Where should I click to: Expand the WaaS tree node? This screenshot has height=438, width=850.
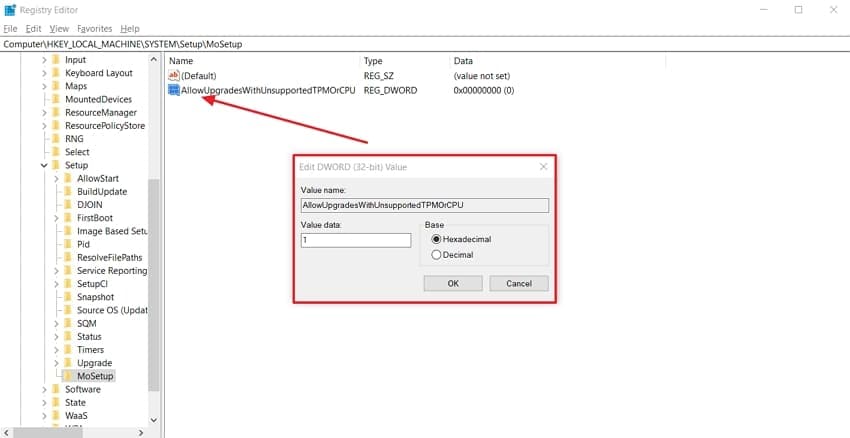coord(44,416)
